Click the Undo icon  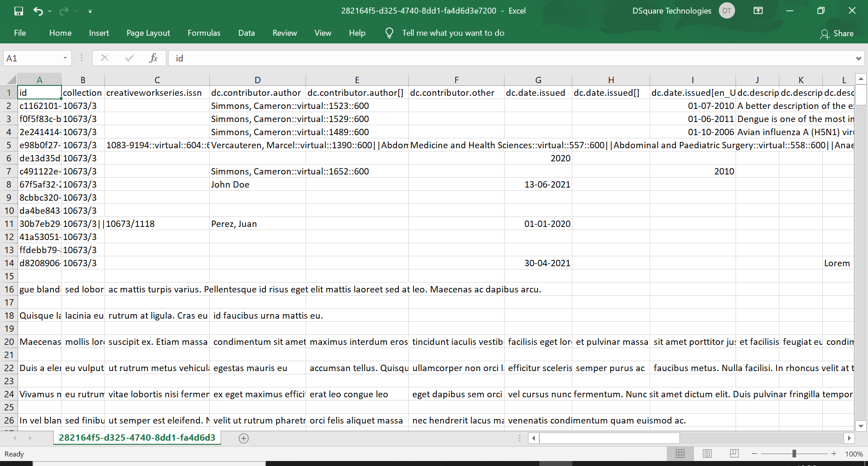point(38,11)
